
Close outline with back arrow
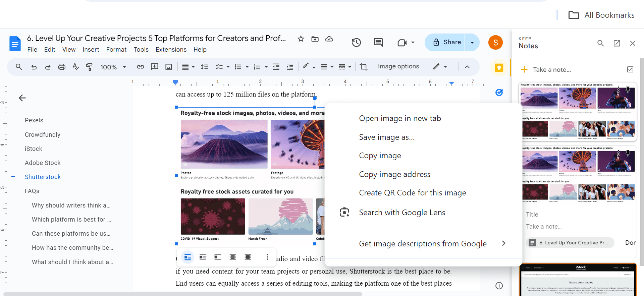(22, 98)
